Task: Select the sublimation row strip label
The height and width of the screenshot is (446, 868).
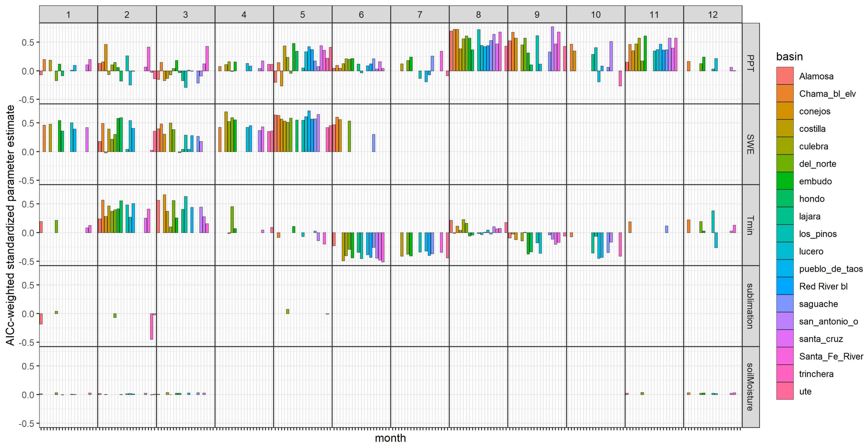Action: (750, 306)
